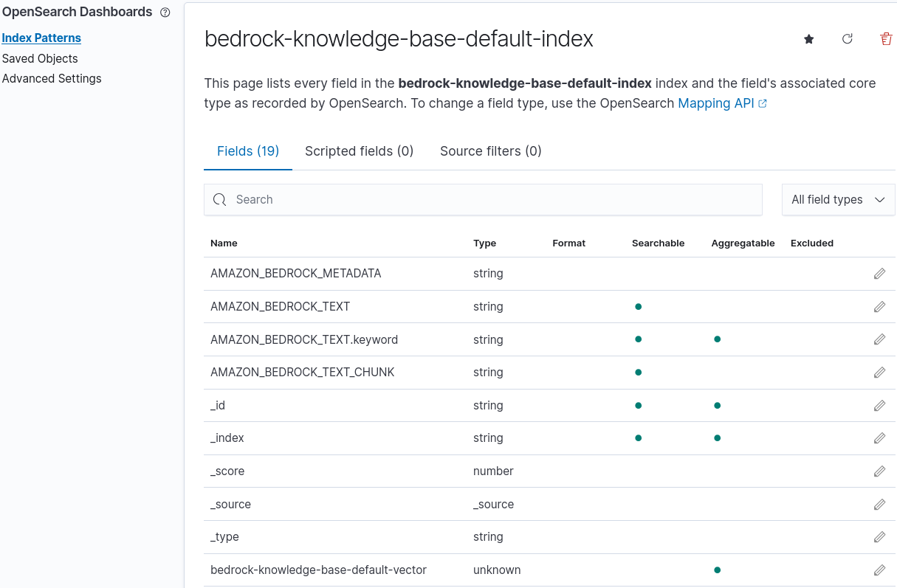
Task: Switch to the Scripted fields (0) tab
Action: click(359, 151)
